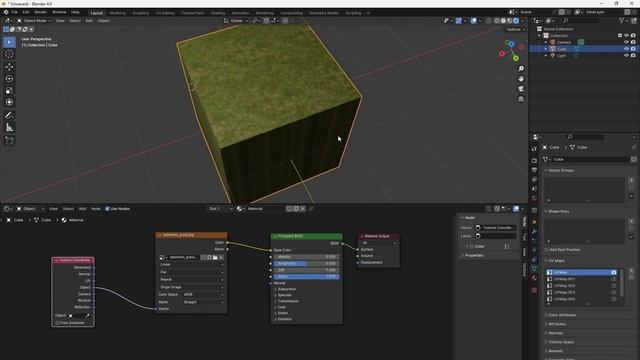Select the Select Box tool in viewport toolbar

(x=9, y=42)
